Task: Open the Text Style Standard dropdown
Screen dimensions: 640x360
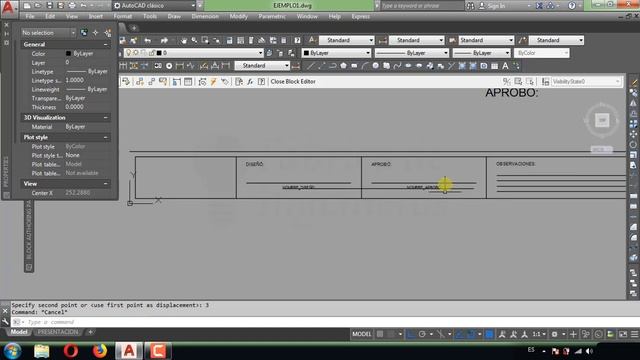Action: pyautogui.click(x=347, y=40)
